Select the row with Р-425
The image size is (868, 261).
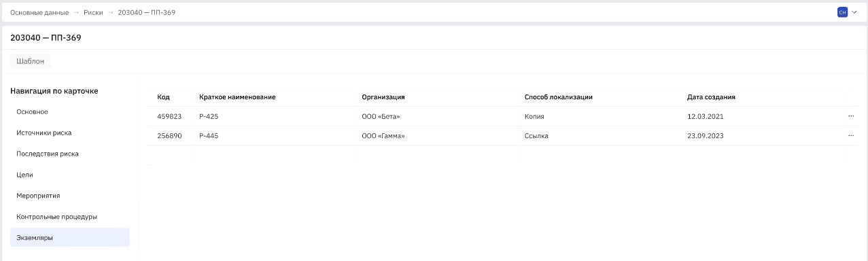click(503, 116)
